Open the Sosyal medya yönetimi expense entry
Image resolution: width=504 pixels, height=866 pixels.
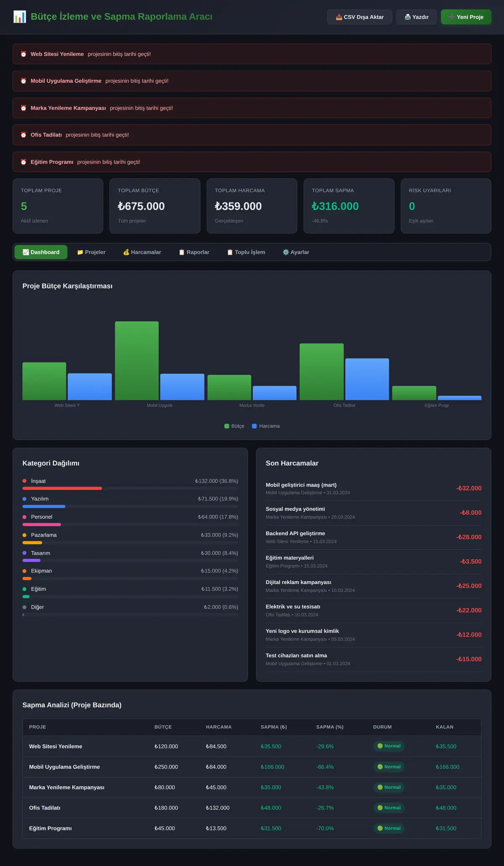pyautogui.click(x=373, y=513)
